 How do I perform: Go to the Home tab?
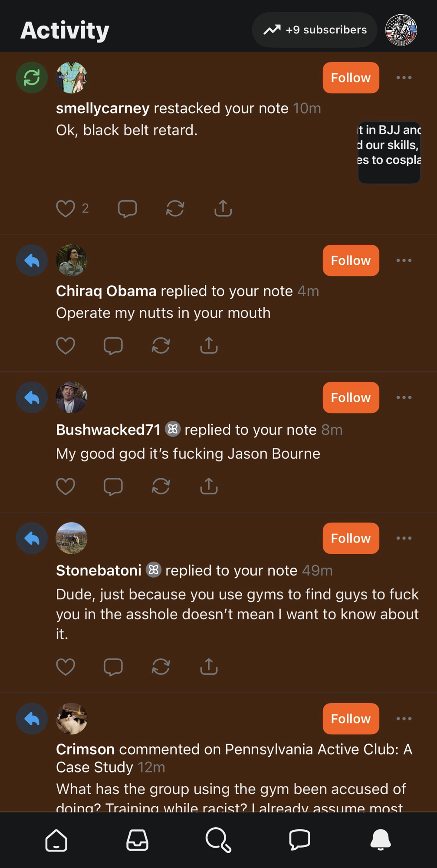click(x=56, y=840)
